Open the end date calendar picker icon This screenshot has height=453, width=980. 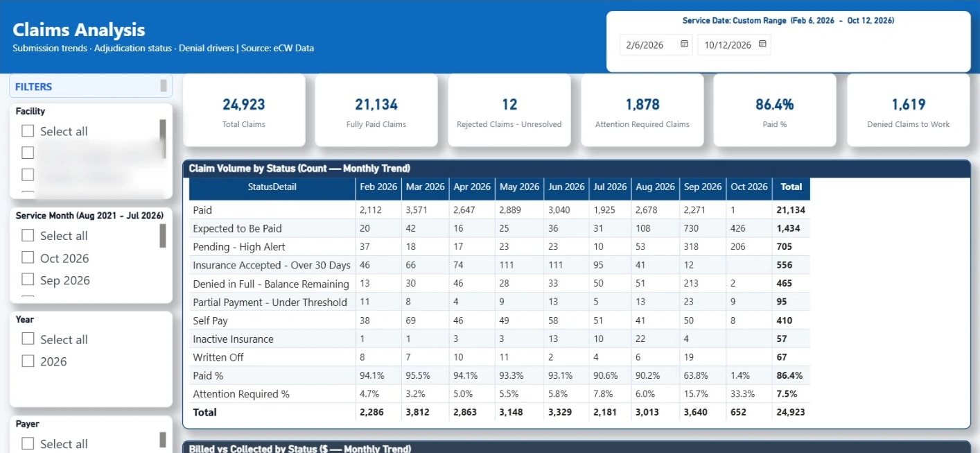tap(762, 44)
